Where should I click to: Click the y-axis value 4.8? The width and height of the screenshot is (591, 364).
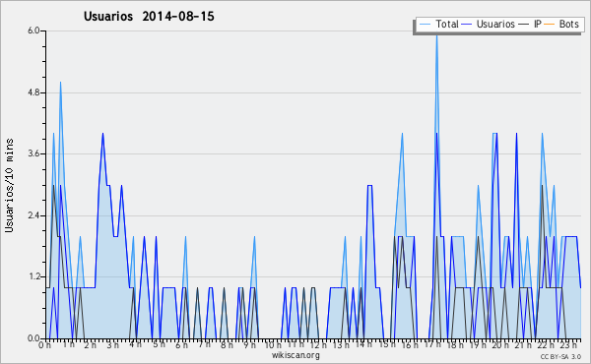pos(33,92)
